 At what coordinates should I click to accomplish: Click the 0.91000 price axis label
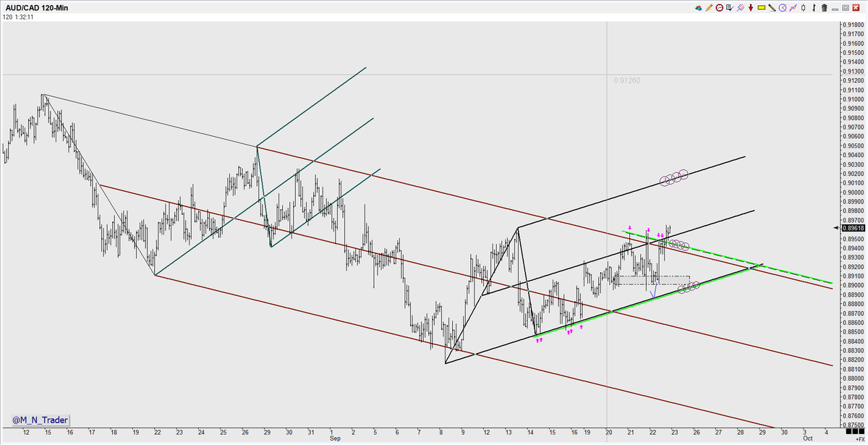[852, 100]
